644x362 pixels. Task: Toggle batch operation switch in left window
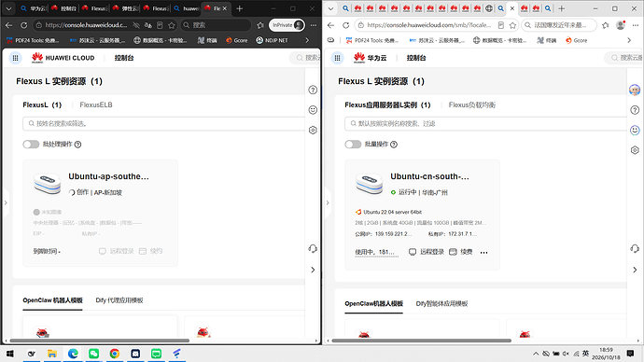[x=31, y=145]
